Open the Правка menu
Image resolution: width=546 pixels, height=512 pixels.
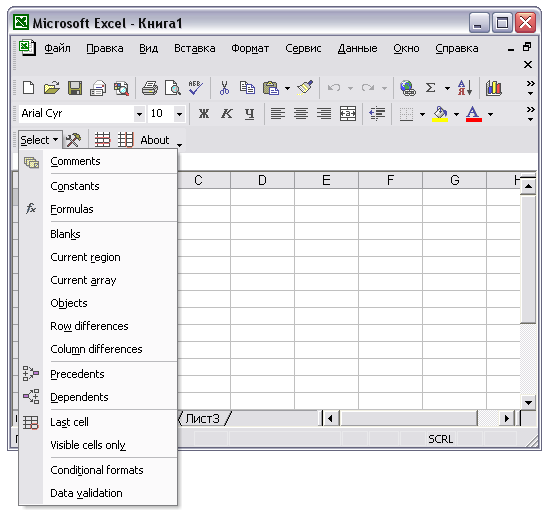[105, 48]
